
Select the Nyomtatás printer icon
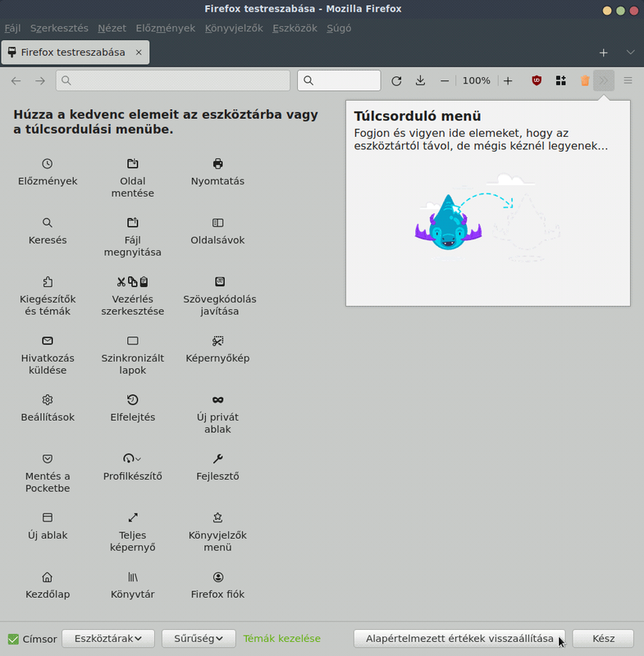tap(217, 163)
